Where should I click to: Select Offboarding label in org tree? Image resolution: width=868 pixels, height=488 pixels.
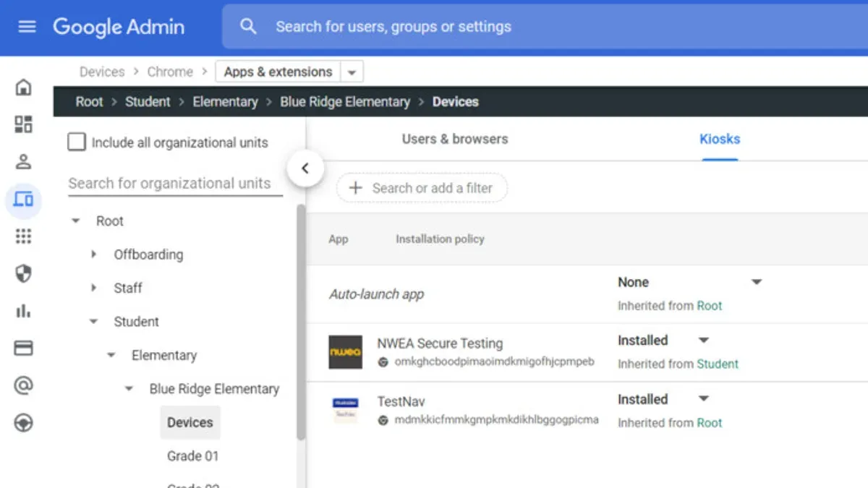(x=148, y=254)
